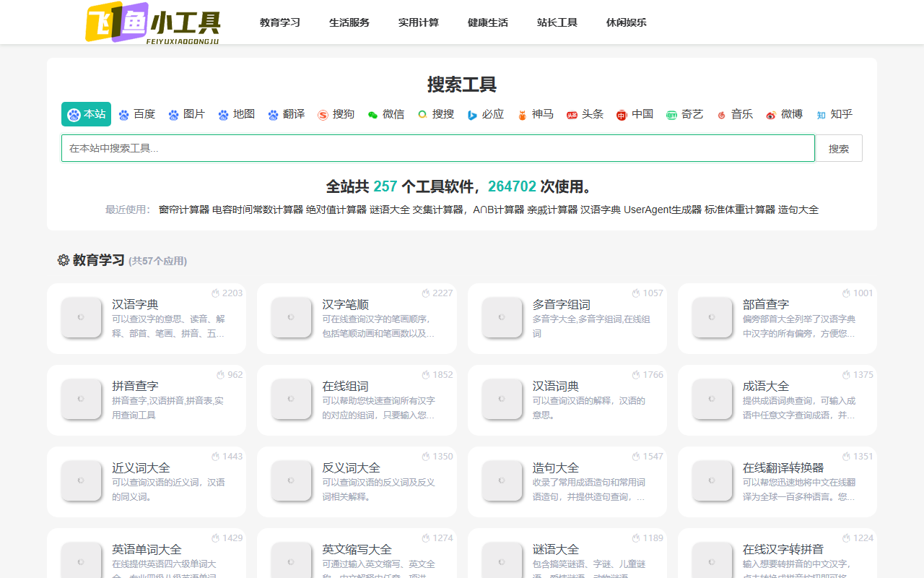Click the 搜索 button
Image resolution: width=924 pixels, height=578 pixels.
(x=839, y=148)
